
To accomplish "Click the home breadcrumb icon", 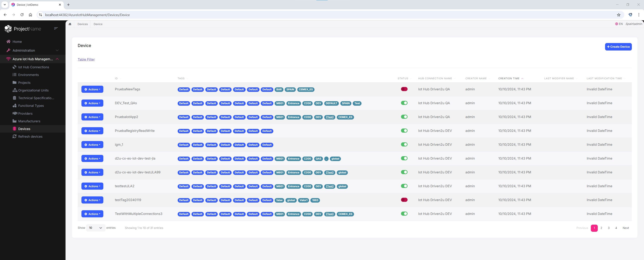I will [70, 24].
